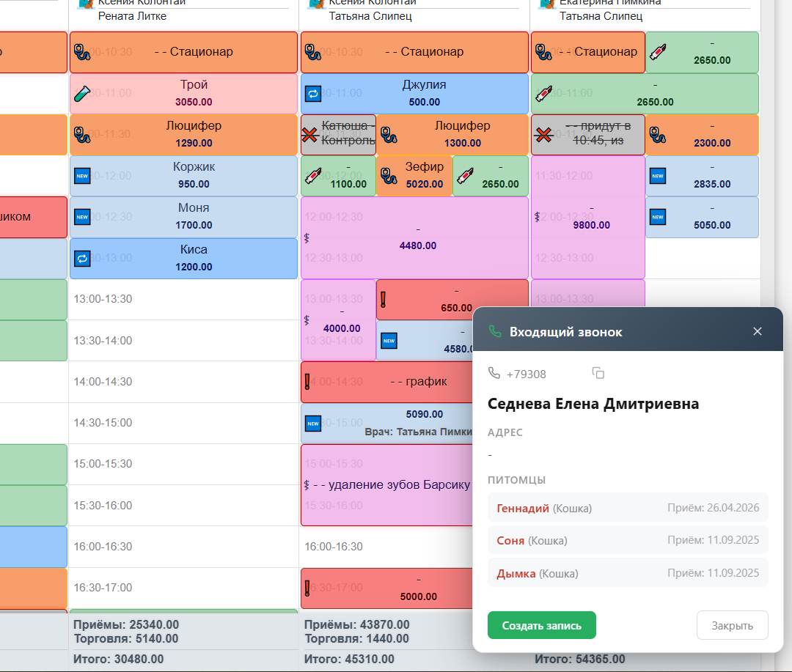Click the NEW badge on Моня appointment
The height and width of the screenshot is (672, 792).
point(82,217)
